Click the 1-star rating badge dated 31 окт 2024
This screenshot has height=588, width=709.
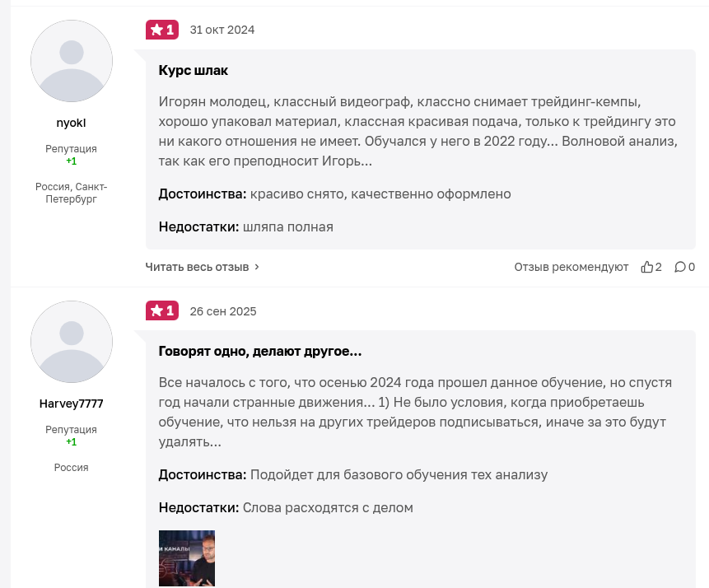162,30
